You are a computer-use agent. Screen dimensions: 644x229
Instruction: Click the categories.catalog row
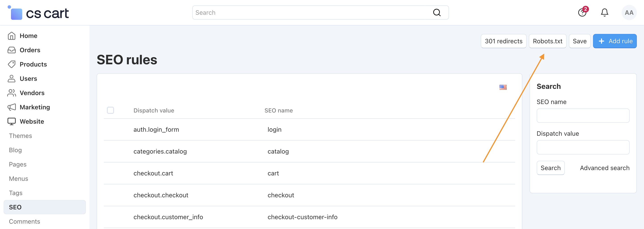click(309, 151)
